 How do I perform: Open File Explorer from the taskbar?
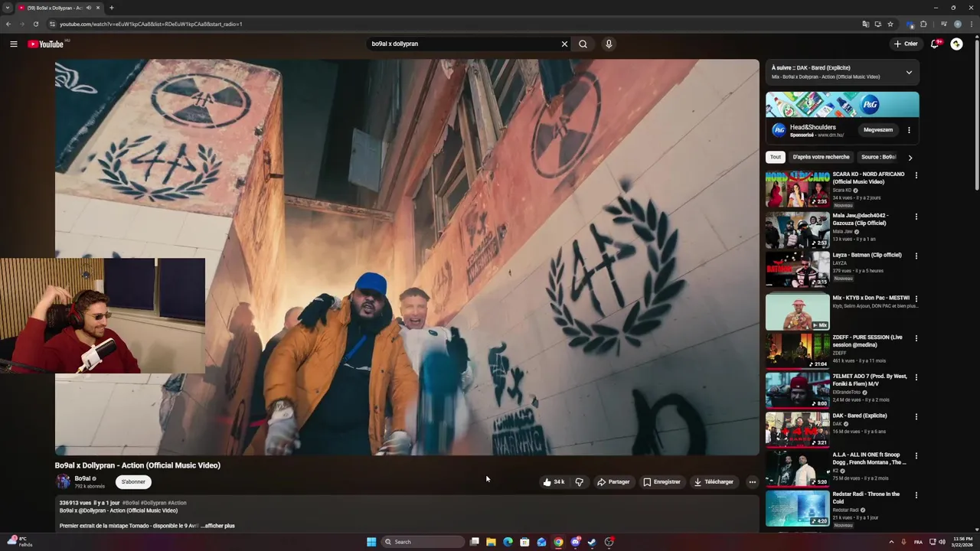tap(491, 542)
